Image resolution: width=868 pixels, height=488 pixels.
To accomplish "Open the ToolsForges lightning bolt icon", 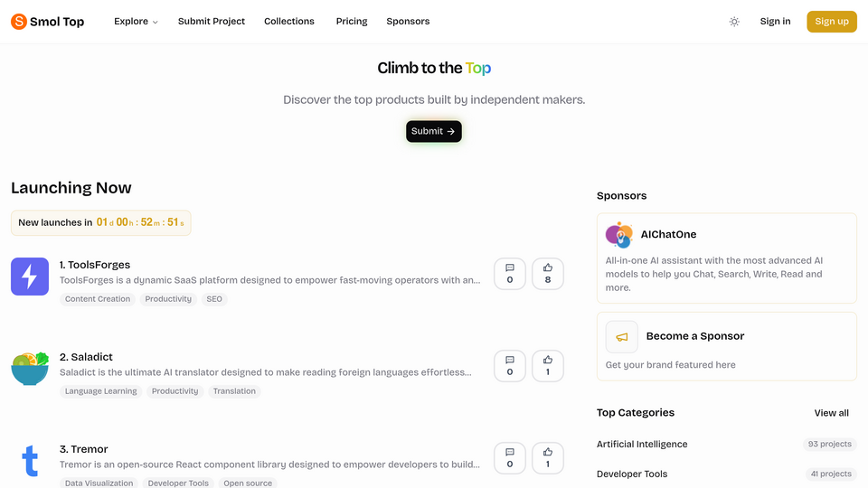I will click(x=30, y=277).
